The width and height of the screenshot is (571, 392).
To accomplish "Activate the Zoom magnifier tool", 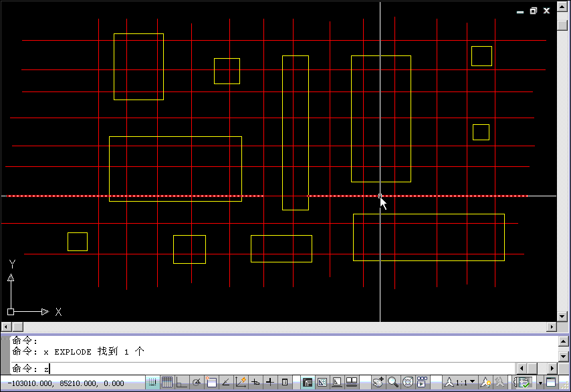I will click(393, 383).
